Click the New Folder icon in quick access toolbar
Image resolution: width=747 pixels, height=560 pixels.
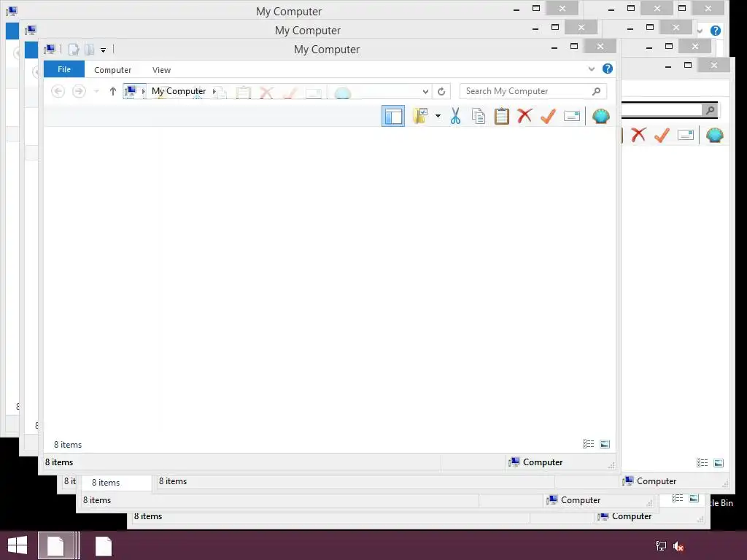89,50
